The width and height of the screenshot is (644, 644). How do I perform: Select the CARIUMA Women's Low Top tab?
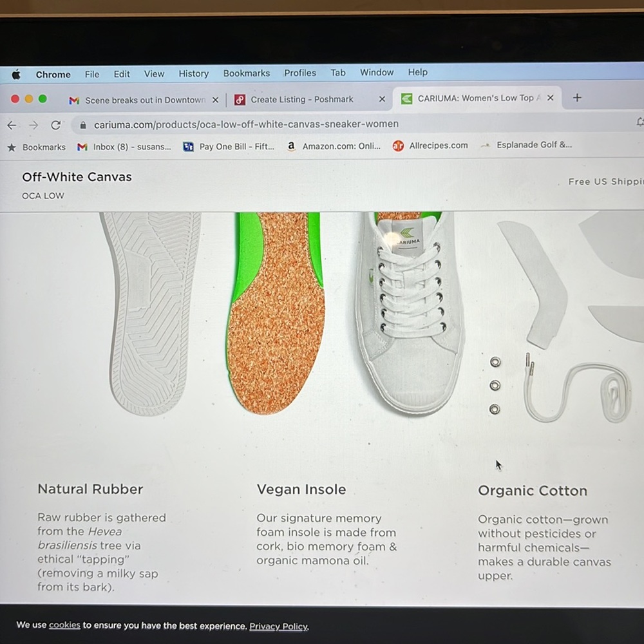477,98
